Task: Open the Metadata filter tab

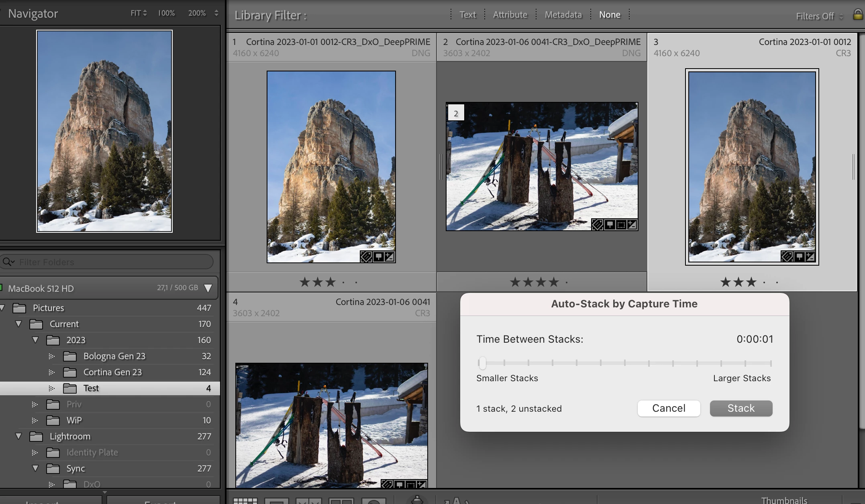Action: (563, 15)
